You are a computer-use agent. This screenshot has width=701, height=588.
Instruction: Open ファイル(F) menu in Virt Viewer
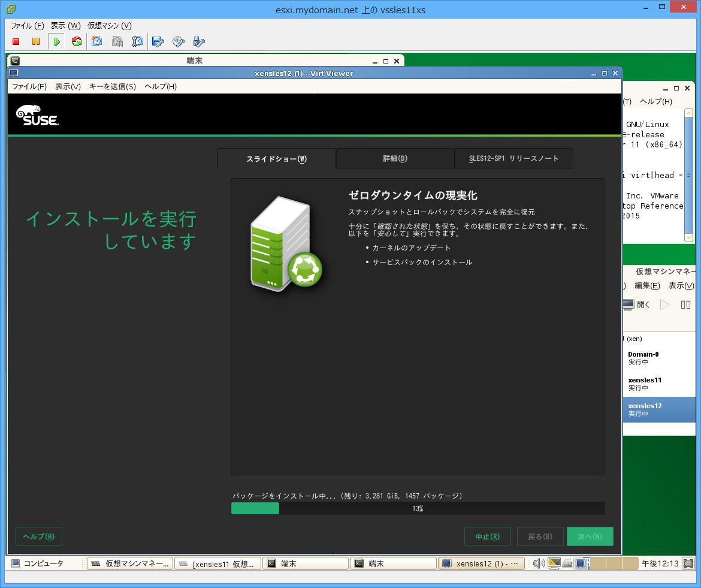[29, 86]
